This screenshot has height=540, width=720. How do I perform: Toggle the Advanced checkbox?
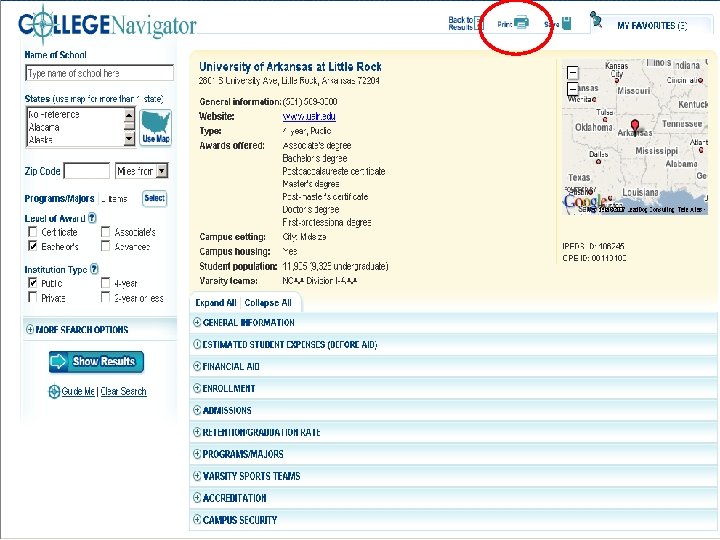pyautogui.click(x=105, y=246)
